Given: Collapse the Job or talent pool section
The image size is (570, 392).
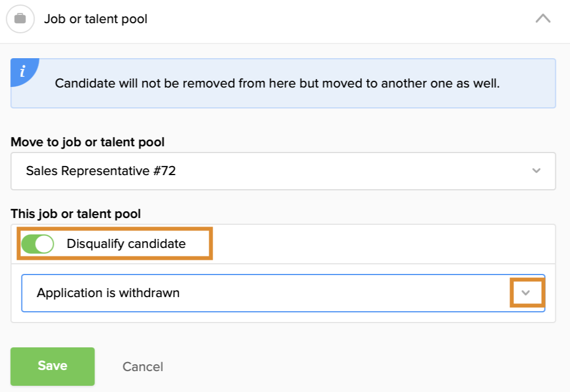Looking at the screenshot, I should click(542, 19).
